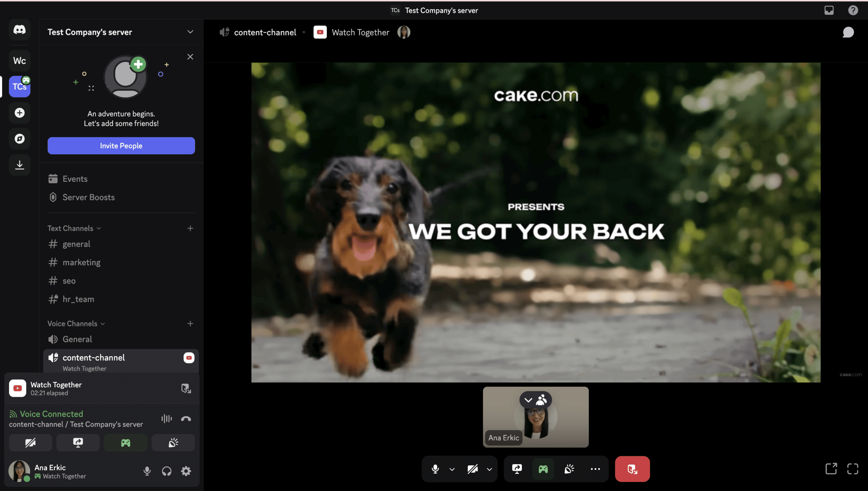This screenshot has width=868, height=491.
Task: Join the General voice channel
Action: (x=121, y=339)
